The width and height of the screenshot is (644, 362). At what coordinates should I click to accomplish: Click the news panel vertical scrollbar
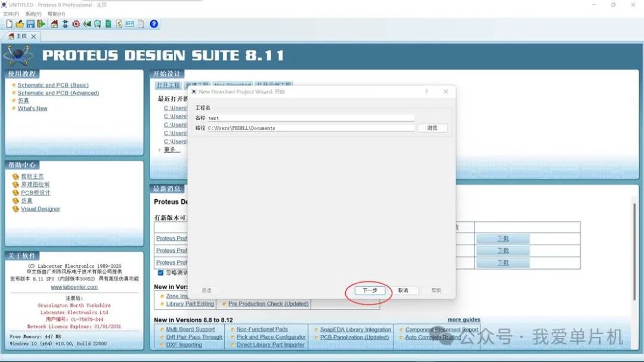coord(635,250)
